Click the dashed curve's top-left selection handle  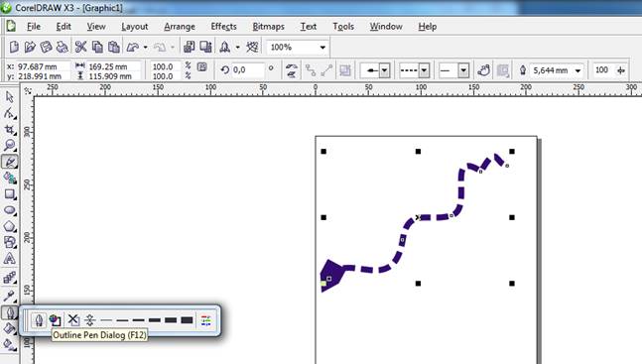[x=323, y=152]
